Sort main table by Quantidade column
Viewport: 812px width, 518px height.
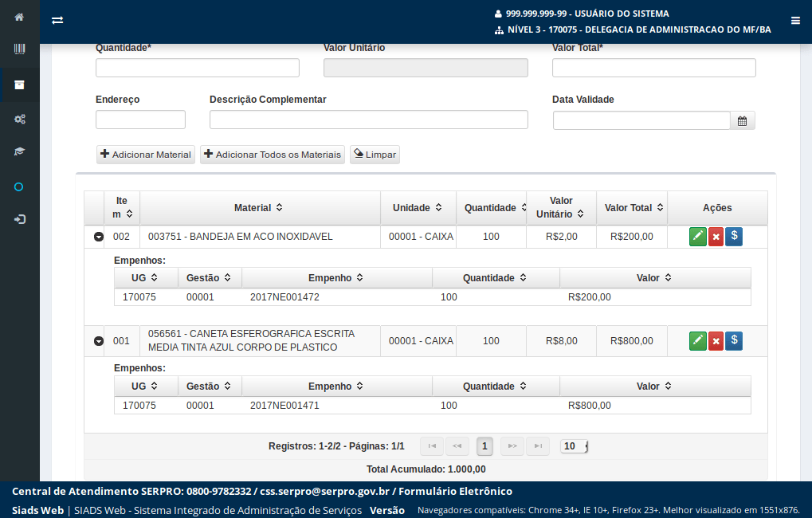pos(524,207)
